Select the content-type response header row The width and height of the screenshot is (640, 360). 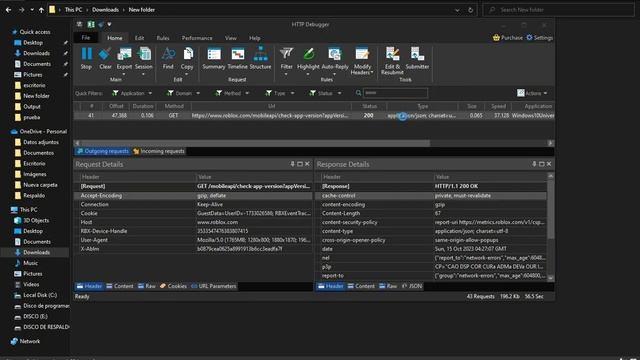(432, 231)
